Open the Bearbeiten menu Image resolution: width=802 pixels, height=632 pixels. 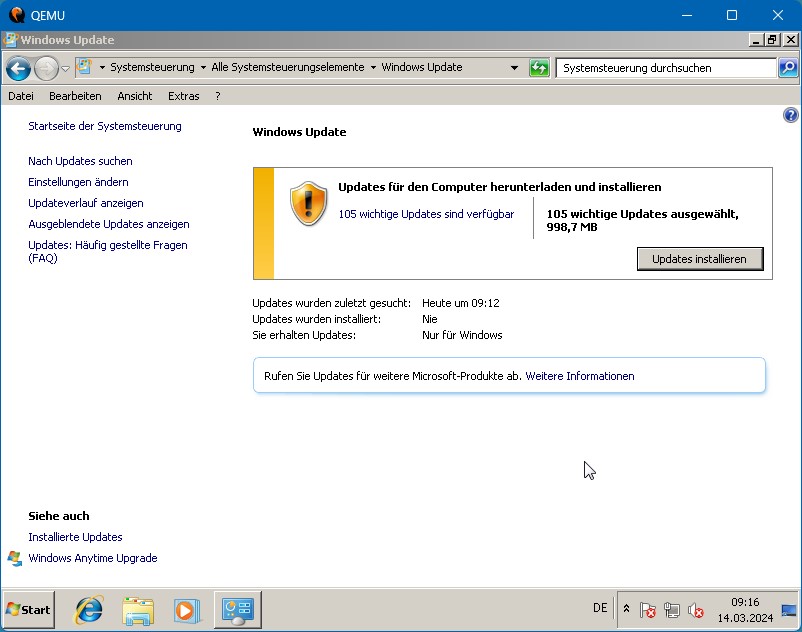point(75,96)
